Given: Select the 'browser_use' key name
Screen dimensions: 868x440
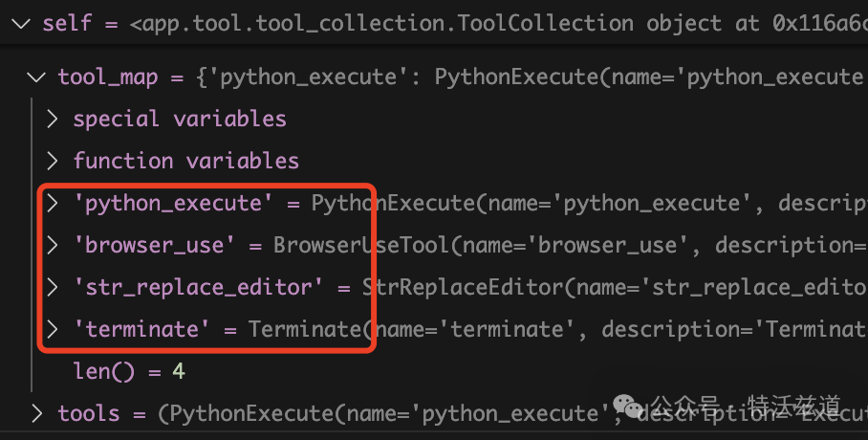Looking at the screenshot, I should pos(155,245).
